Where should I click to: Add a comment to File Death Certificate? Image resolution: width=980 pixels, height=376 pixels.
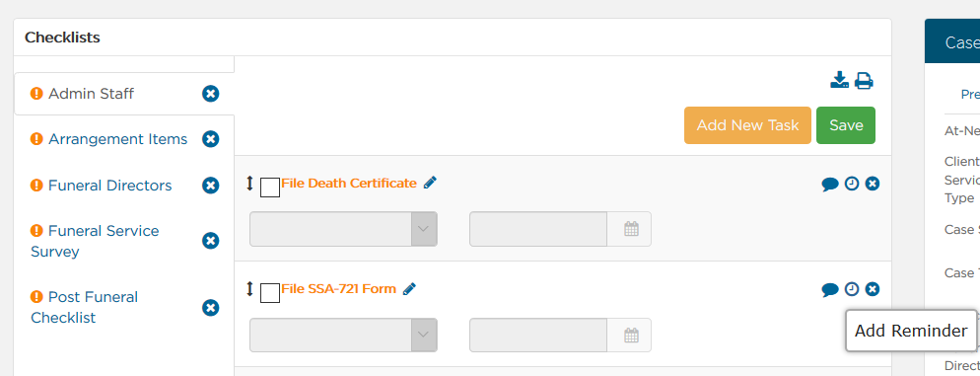click(830, 184)
